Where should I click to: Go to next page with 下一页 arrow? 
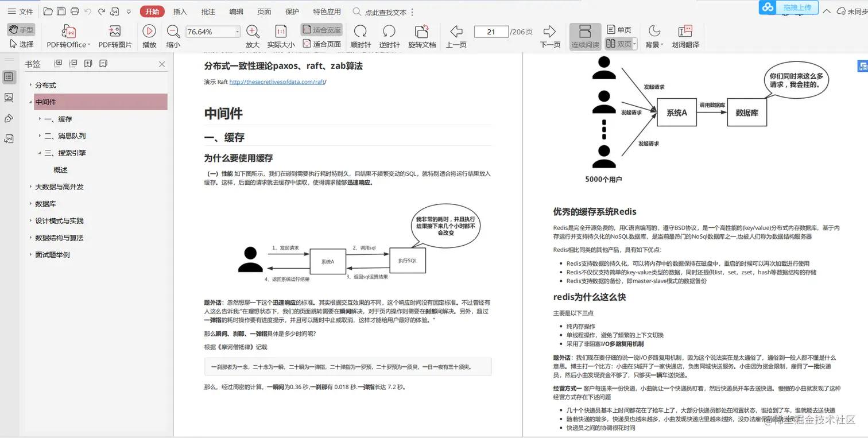coord(549,32)
